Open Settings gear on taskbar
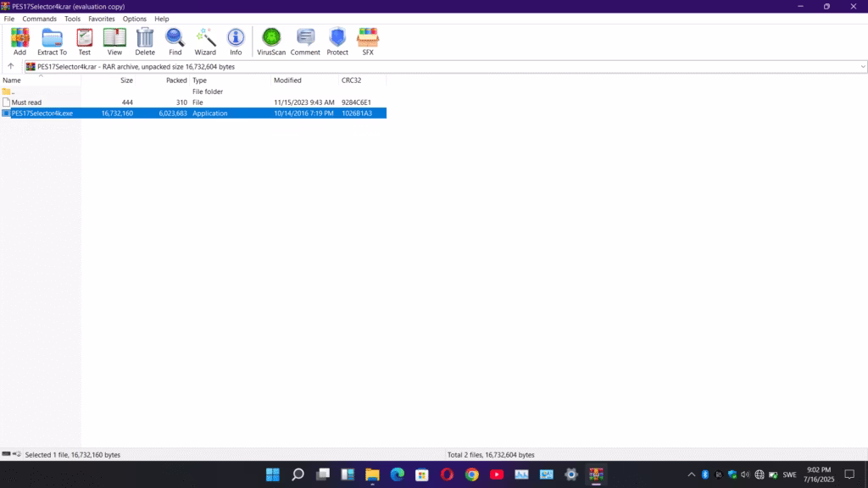868x488 pixels. click(x=571, y=474)
